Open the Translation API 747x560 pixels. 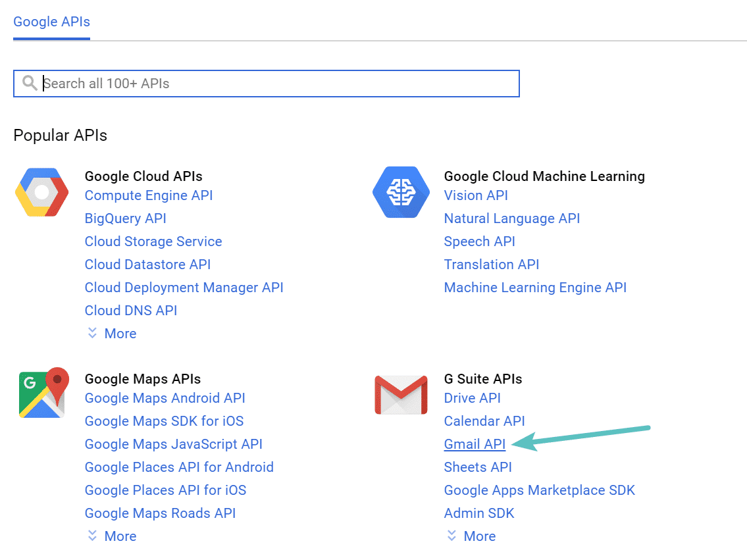point(491,265)
